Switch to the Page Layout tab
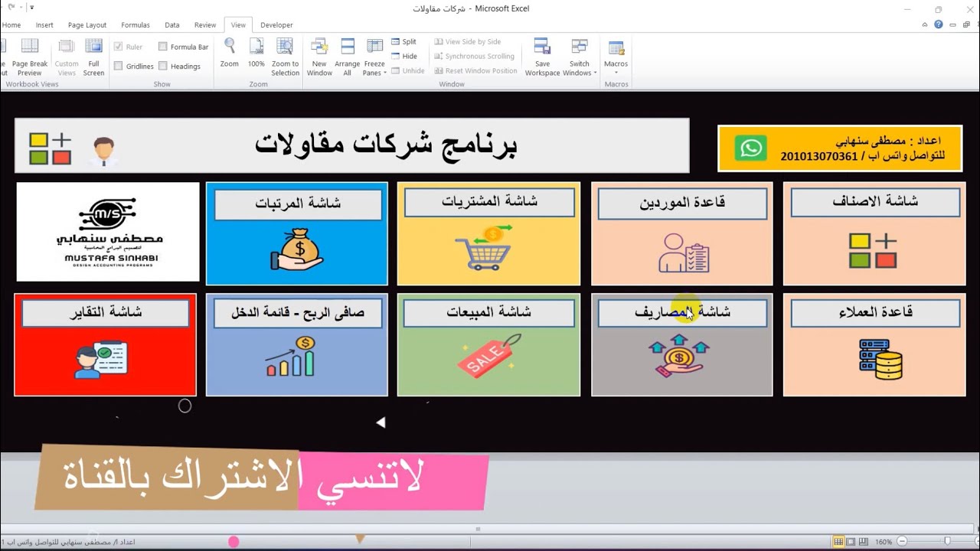 click(x=87, y=25)
